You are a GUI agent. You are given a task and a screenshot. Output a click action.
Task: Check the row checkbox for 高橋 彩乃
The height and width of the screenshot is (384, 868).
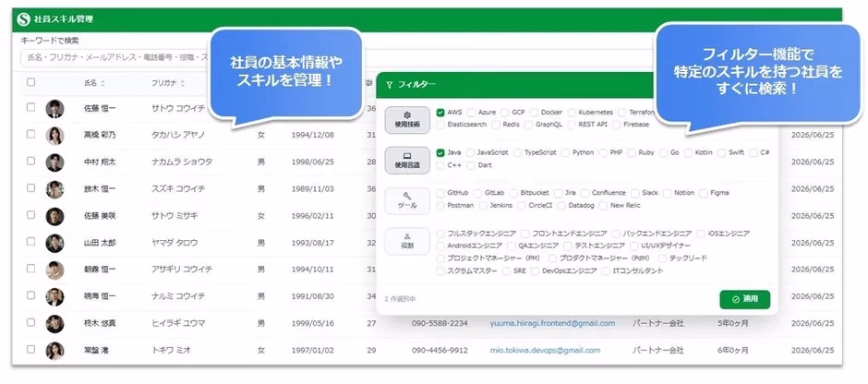pos(31,134)
